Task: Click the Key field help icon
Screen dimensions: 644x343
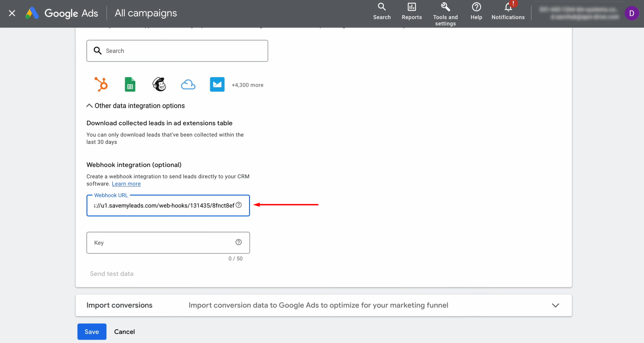Action: (238, 242)
